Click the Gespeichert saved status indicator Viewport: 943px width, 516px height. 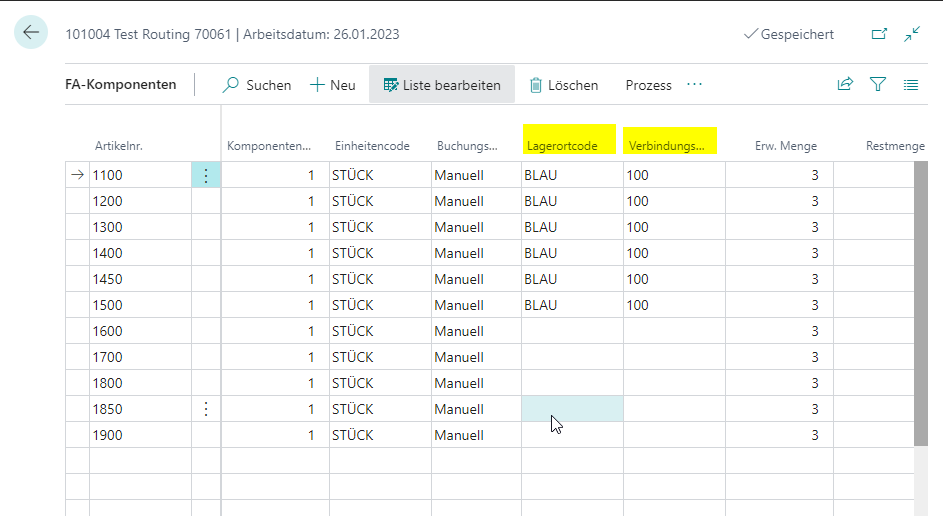(x=788, y=34)
